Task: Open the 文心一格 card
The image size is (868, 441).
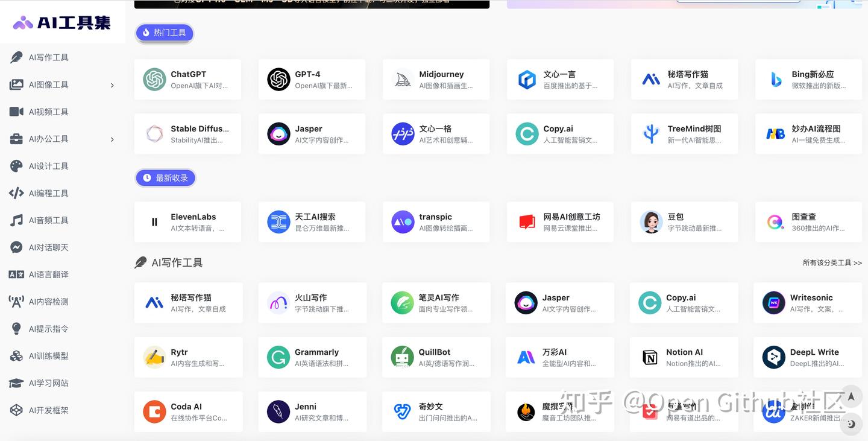Action: click(436, 134)
